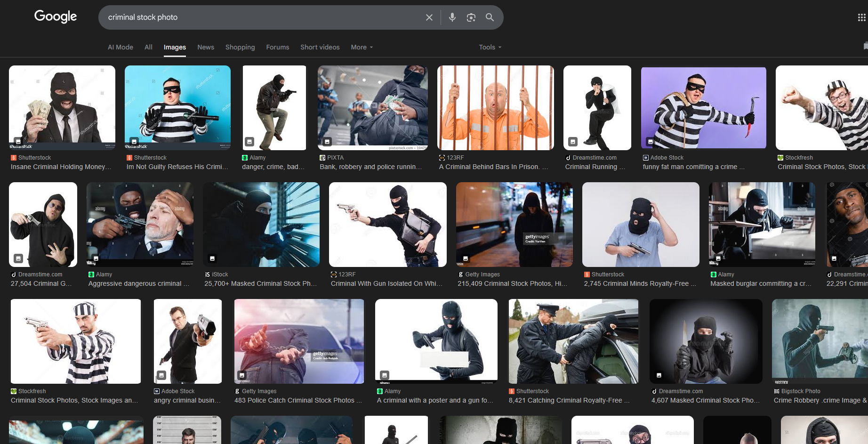Viewport: 868px width, 444px height.
Task: Click the Shutterstock favicon beside 8,421 Catching Criminal
Action: pos(512,391)
